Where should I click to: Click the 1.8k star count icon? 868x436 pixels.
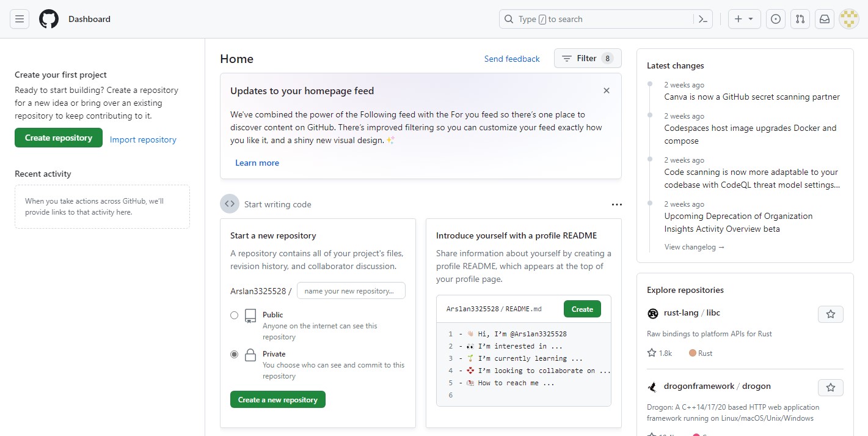[652, 353]
